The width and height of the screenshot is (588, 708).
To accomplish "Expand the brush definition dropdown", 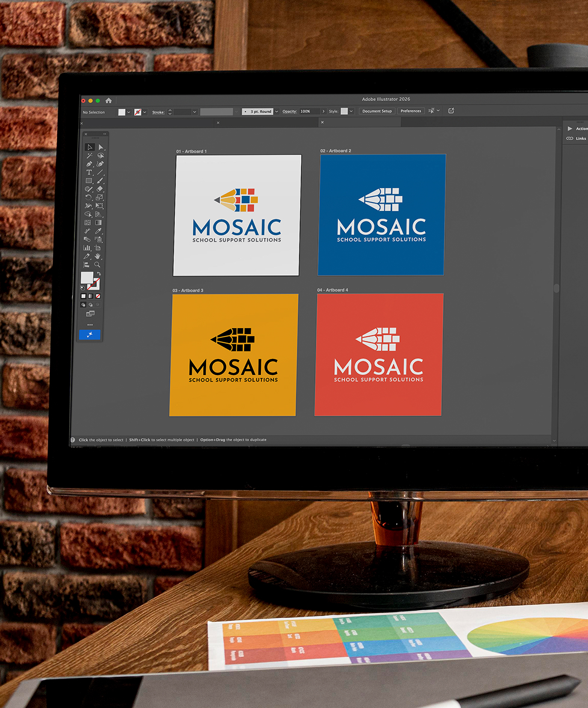I will tap(236, 111).
